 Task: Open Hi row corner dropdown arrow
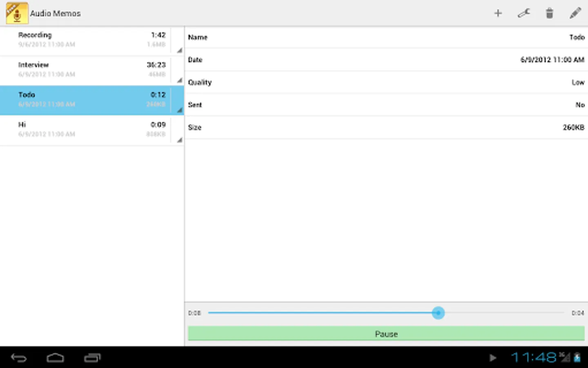pyautogui.click(x=179, y=140)
